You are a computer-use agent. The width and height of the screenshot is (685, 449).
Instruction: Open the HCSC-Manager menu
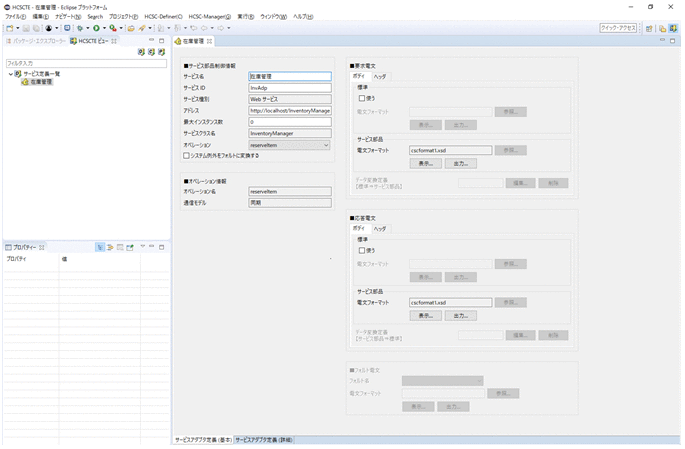[x=209, y=17]
